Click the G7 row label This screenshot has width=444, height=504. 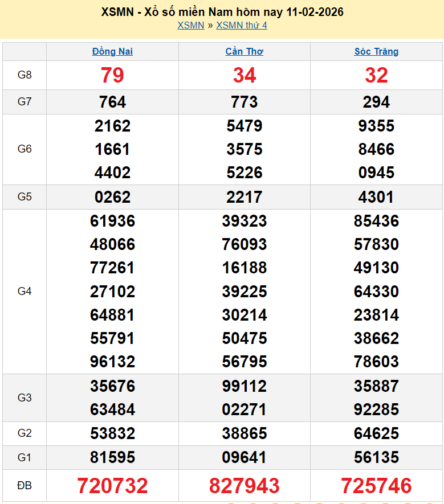click(25, 102)
